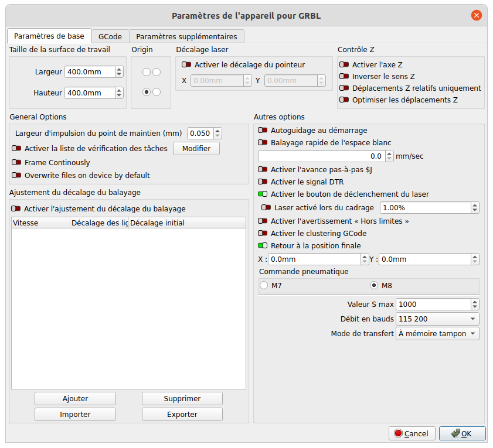
Task: Adjust the hold-point pulse width stepper
Action: point(217,133)
